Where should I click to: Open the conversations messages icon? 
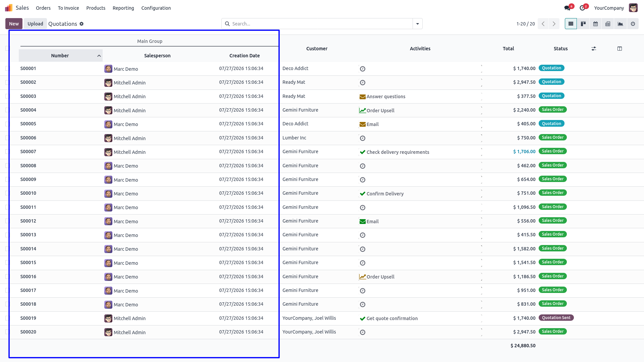click(568, 8)
